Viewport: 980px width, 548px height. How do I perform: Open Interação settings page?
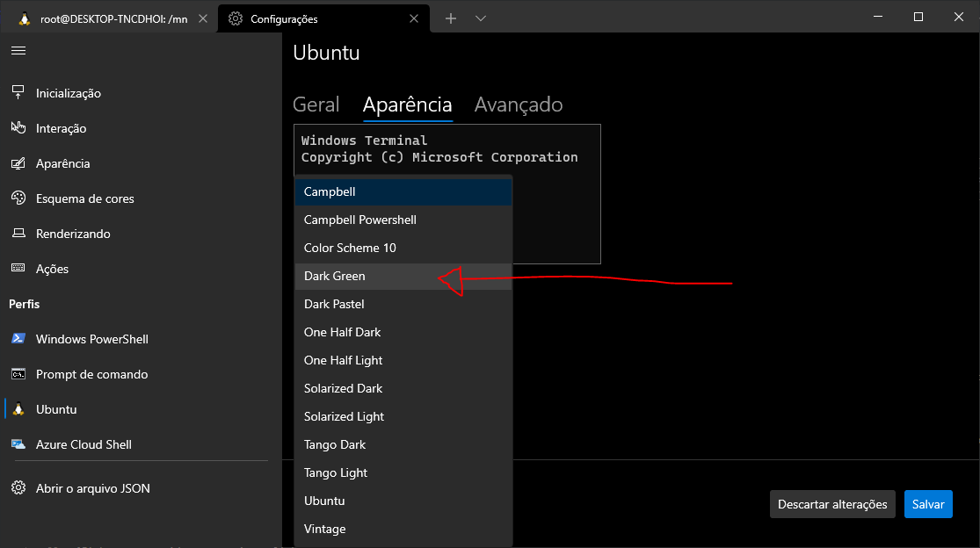[141, 128]
